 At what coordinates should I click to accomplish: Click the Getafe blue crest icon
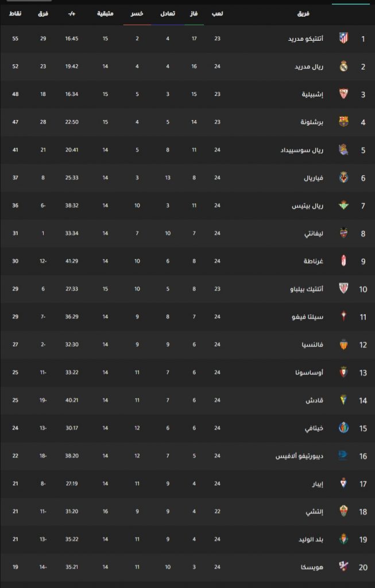tap(343, 428)
